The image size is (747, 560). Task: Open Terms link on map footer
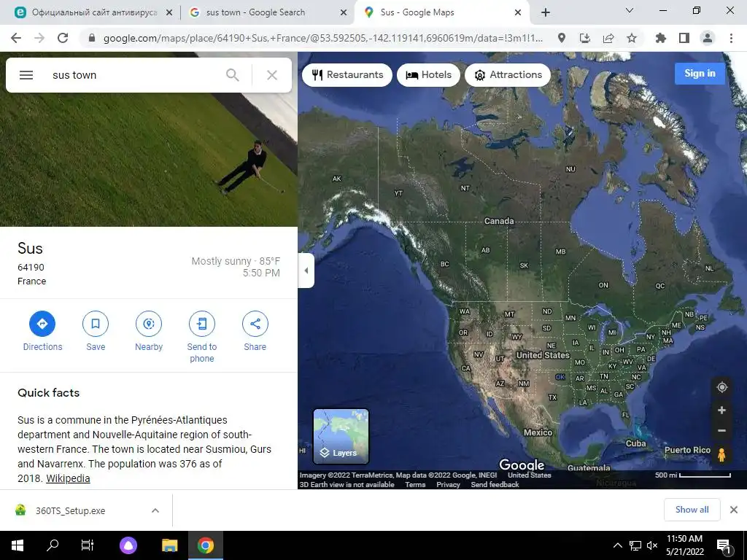pos(415,484)
